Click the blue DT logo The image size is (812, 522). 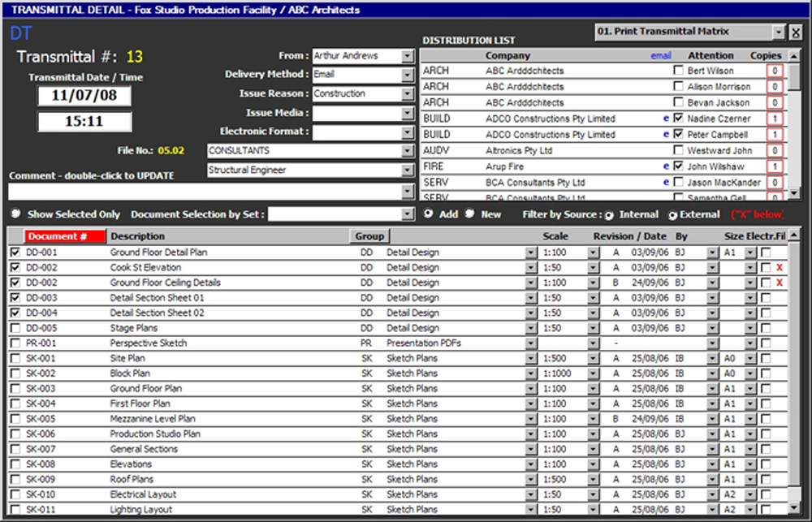click(x=19, y=33)
